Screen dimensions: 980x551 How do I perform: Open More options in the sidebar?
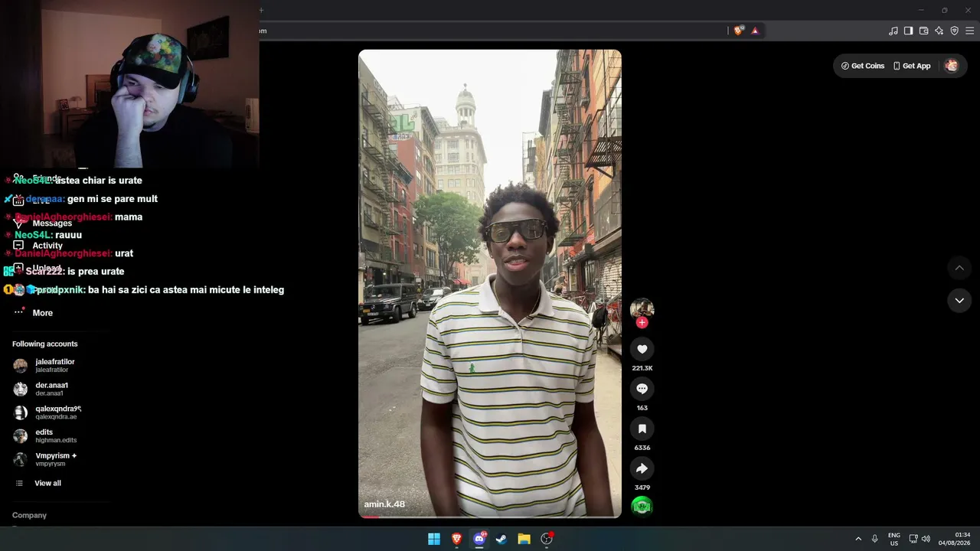point(34,312)
